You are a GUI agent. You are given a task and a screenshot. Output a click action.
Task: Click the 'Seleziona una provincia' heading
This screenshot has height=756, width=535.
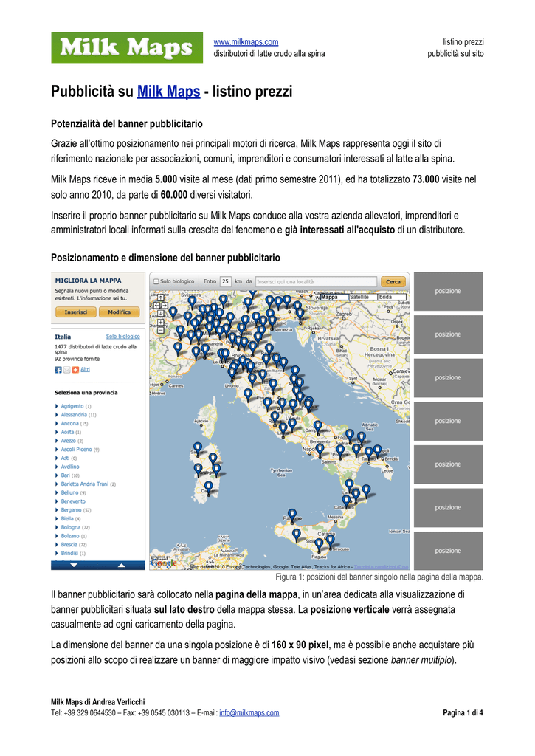(x=86, y=393)
